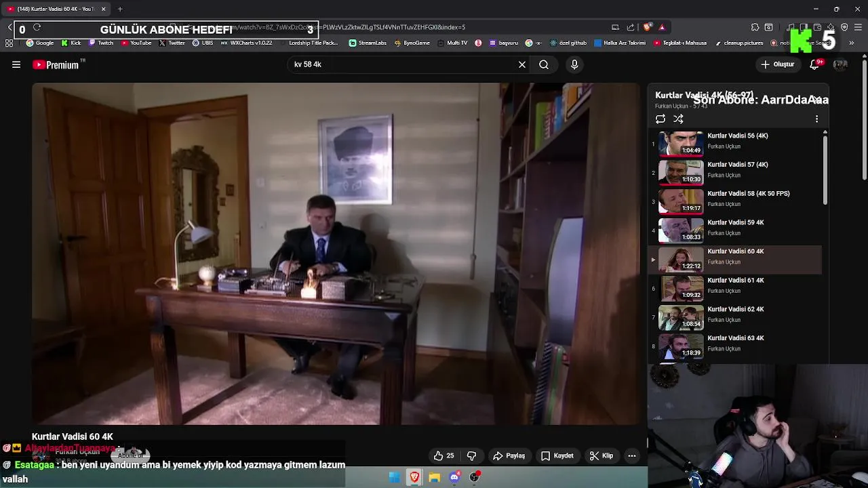Open the StreamLabs bookmark

point(368,43)
